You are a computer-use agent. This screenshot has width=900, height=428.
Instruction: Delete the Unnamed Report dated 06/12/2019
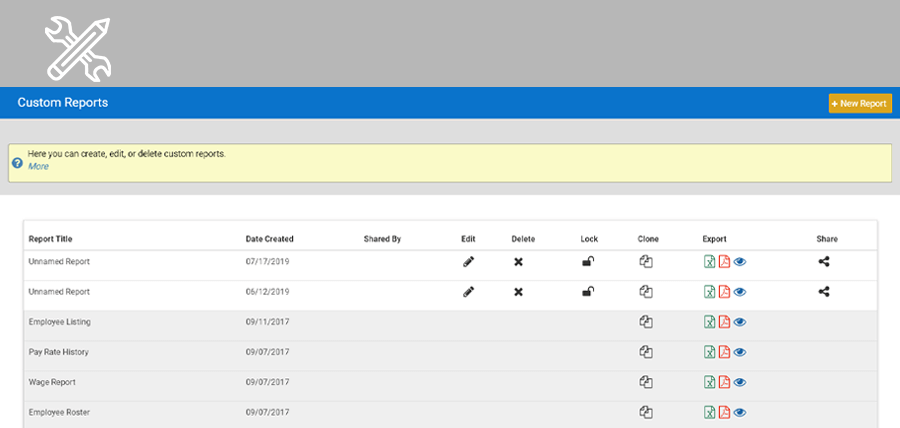[x=518, y=292]
